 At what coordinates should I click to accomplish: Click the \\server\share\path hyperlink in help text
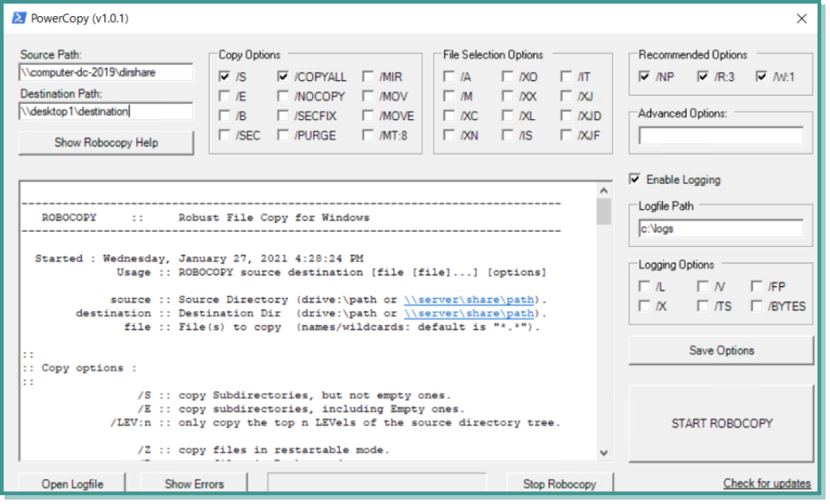[468, 300]
